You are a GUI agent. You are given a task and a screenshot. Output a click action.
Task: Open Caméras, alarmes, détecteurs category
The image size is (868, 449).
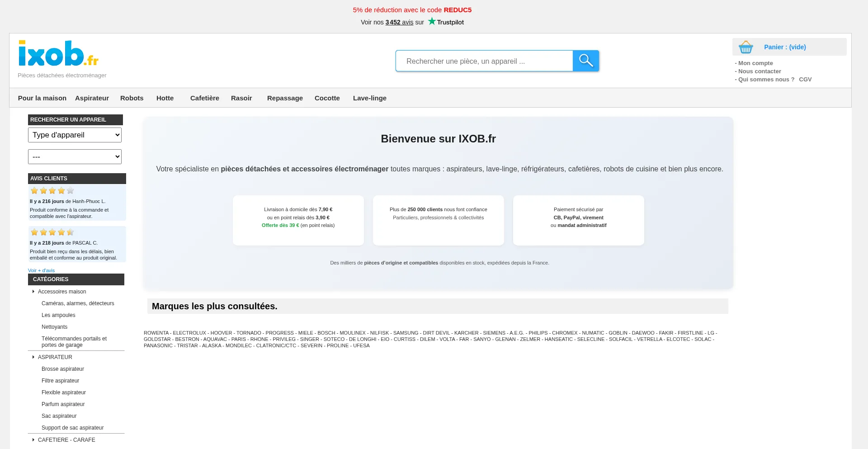tap(78, 303)
